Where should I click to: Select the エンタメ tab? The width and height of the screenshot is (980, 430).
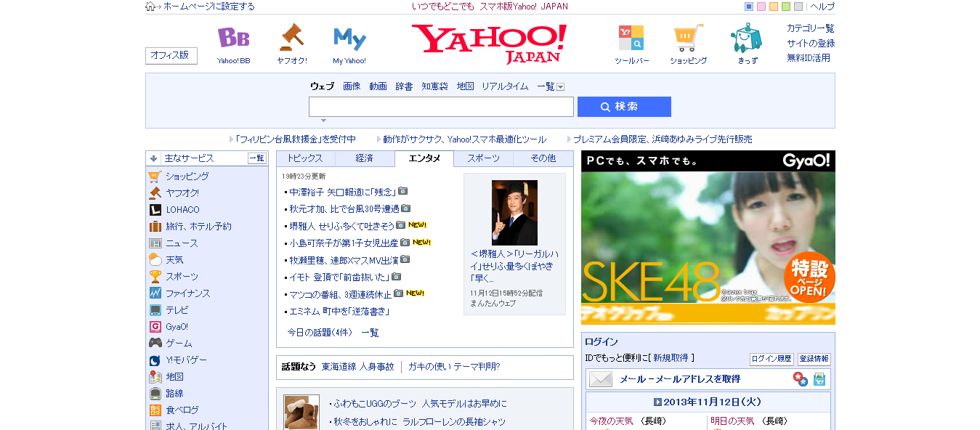pyautogui.click(x=424, y=158)
